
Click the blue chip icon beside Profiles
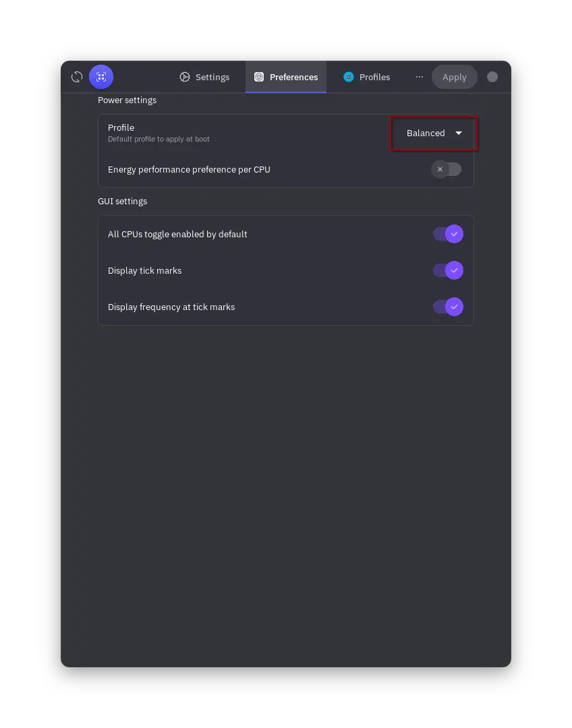click(349, 77)
